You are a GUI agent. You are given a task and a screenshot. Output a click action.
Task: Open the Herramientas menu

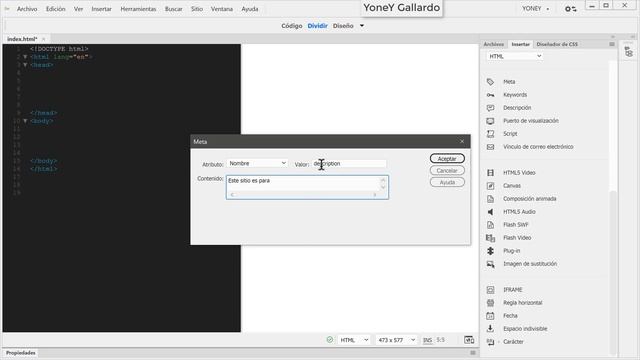tap(138, 9)
